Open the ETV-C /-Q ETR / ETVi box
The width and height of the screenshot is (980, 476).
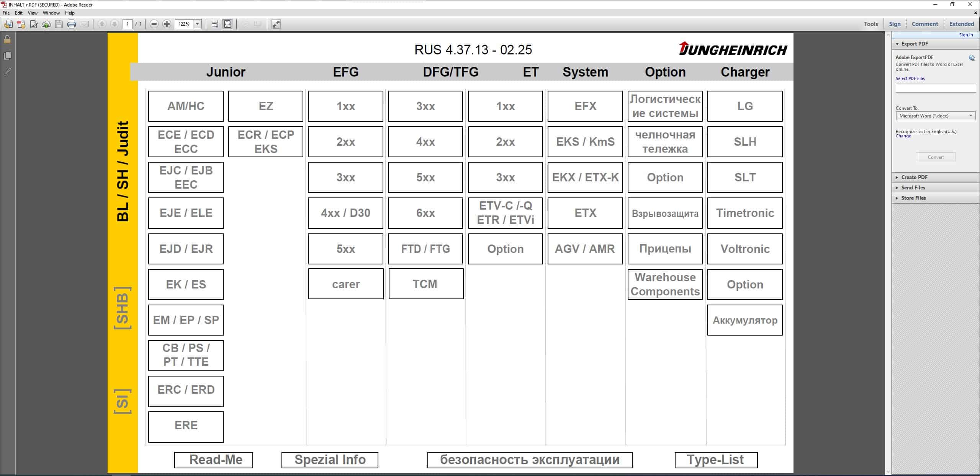point(506,213)
